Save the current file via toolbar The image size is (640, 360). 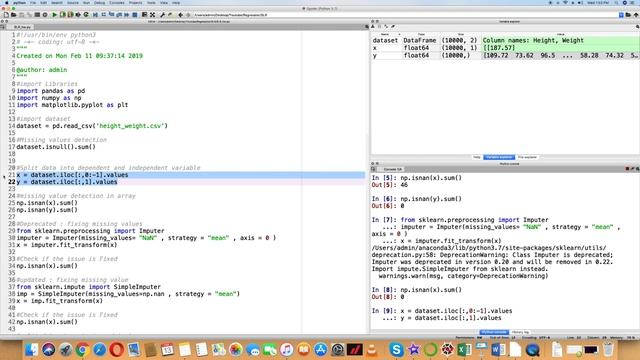coord(22,15)
